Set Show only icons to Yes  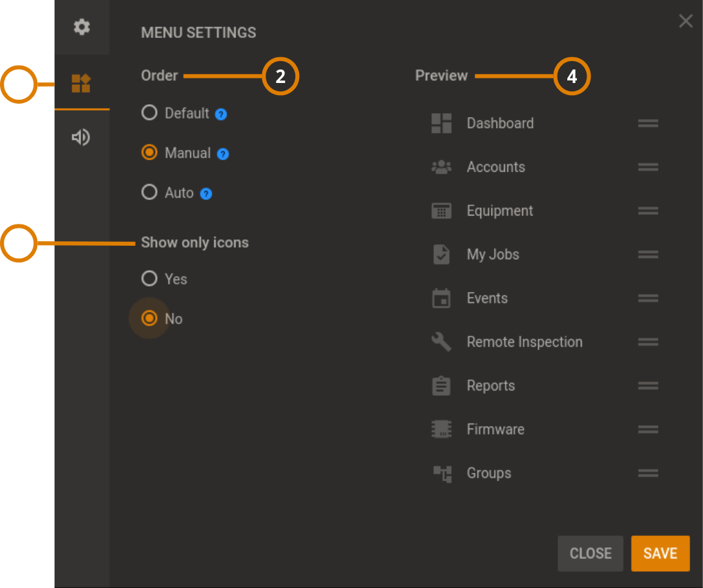[x=149, y=279]
